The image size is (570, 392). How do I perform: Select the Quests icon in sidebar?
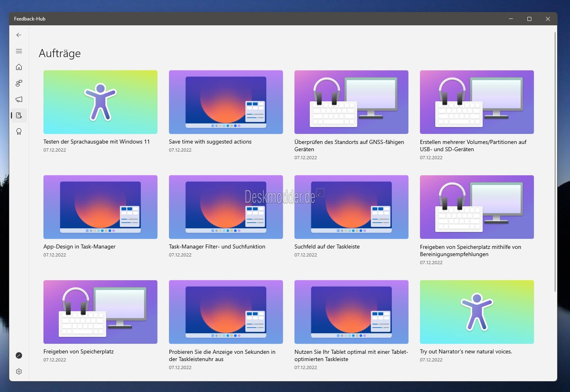point(19,115)
